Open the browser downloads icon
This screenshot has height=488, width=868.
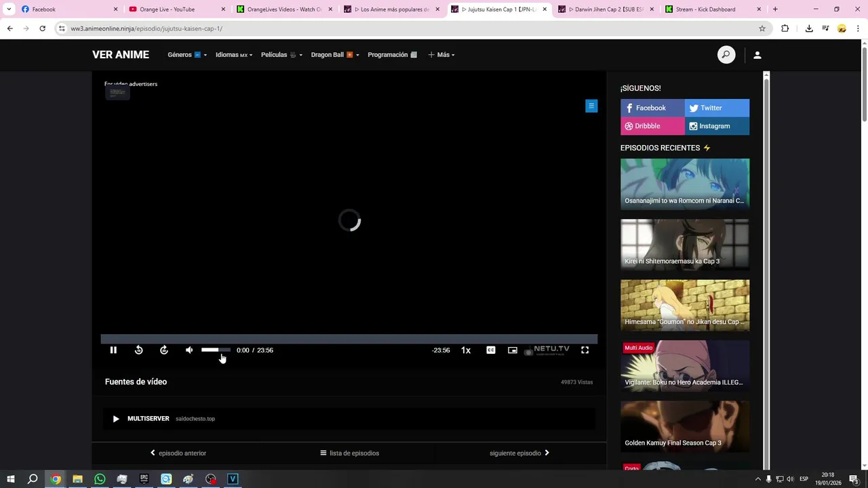click(809, 28)
